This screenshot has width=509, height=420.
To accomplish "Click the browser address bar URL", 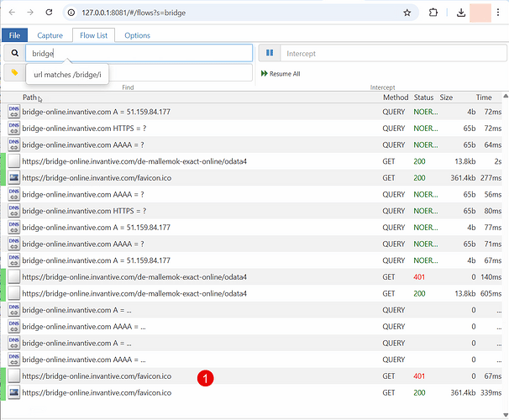I will coord(134,13).
